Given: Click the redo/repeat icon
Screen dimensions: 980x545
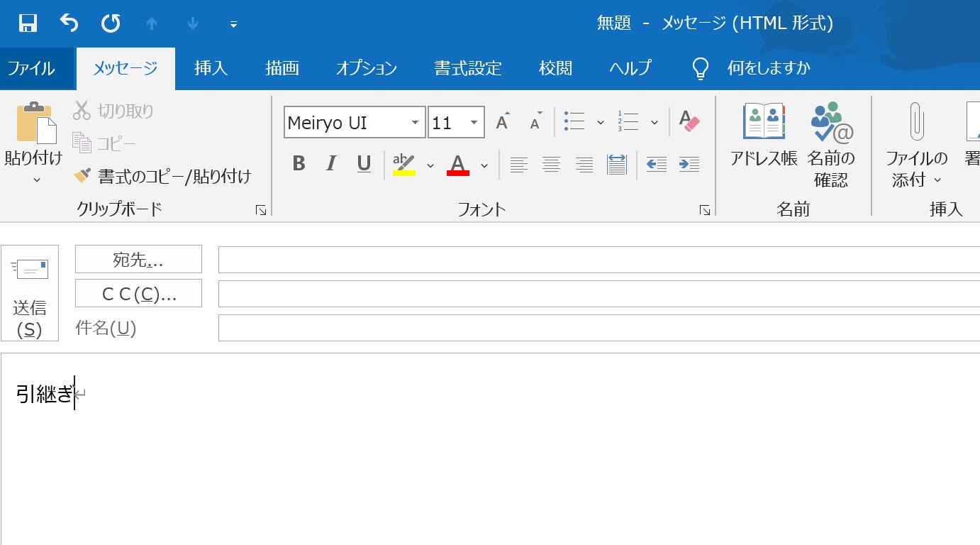Looking at the screenshot, I should tap(111, 23).
